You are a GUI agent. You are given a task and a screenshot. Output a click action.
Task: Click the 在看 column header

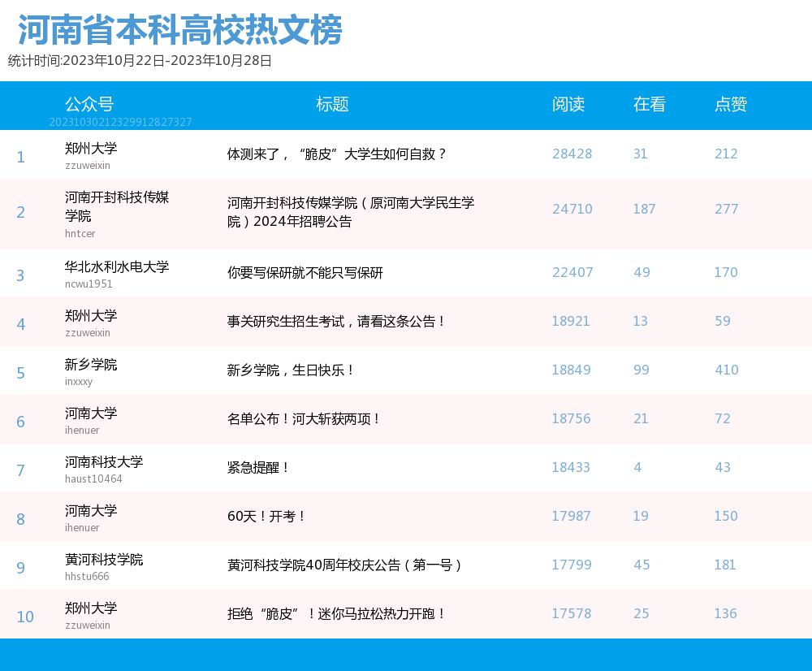[x=650, y=104]
